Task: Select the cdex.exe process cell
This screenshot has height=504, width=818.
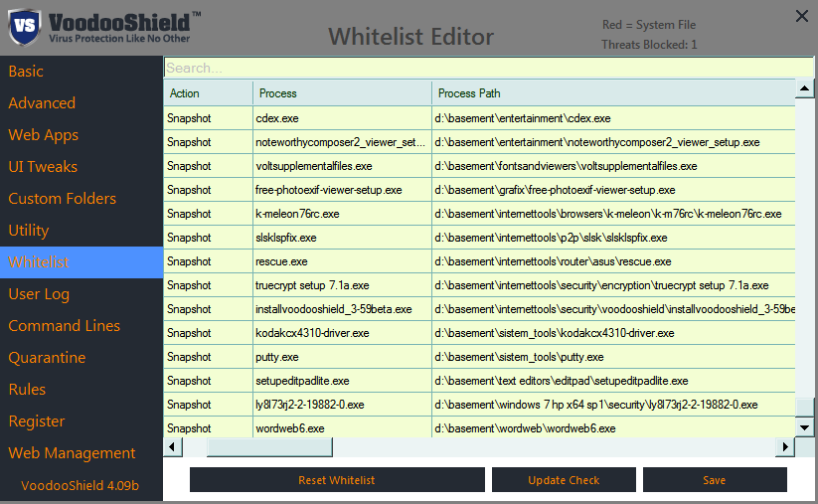Action: [342, 118]
